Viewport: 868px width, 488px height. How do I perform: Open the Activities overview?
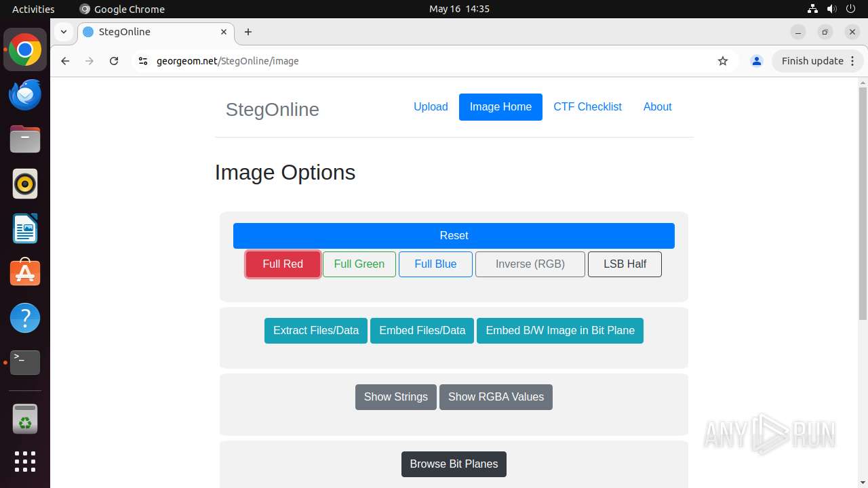(x=33, y=9)
